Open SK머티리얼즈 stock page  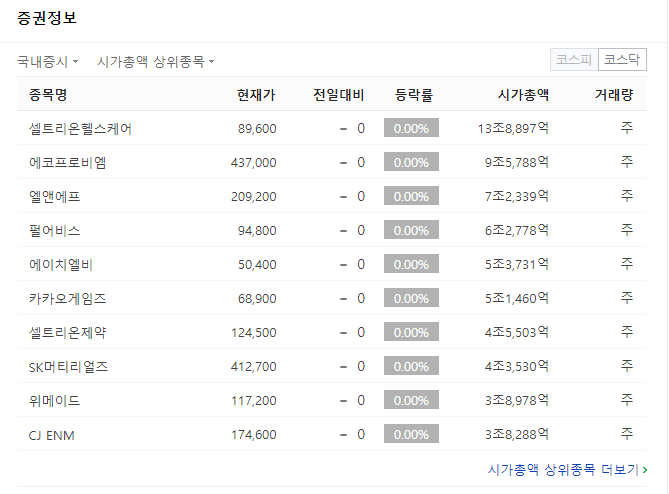(68, 367)
